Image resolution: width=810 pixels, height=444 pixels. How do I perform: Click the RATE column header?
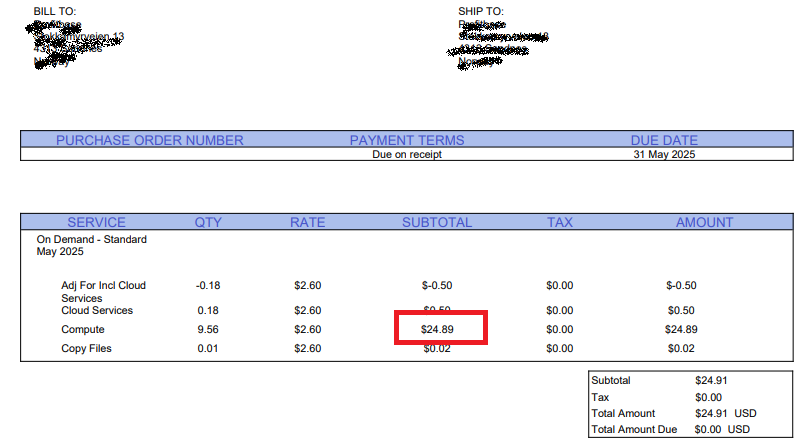pos(307,222)
